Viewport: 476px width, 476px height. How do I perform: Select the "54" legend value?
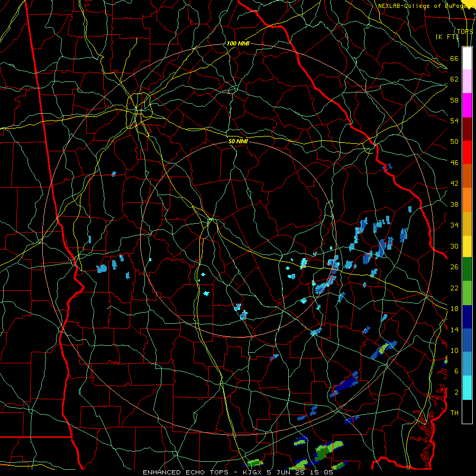pos(454,121)
